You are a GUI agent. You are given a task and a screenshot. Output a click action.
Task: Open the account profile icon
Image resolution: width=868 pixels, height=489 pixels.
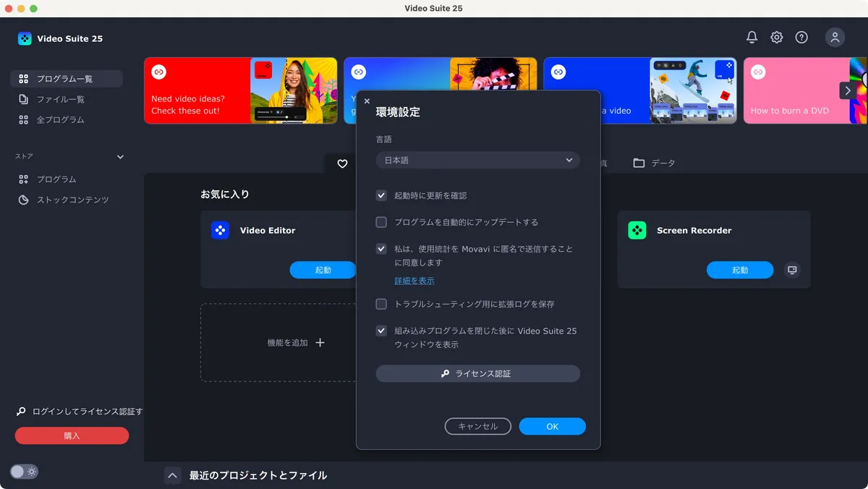click(x=835, y=37)
